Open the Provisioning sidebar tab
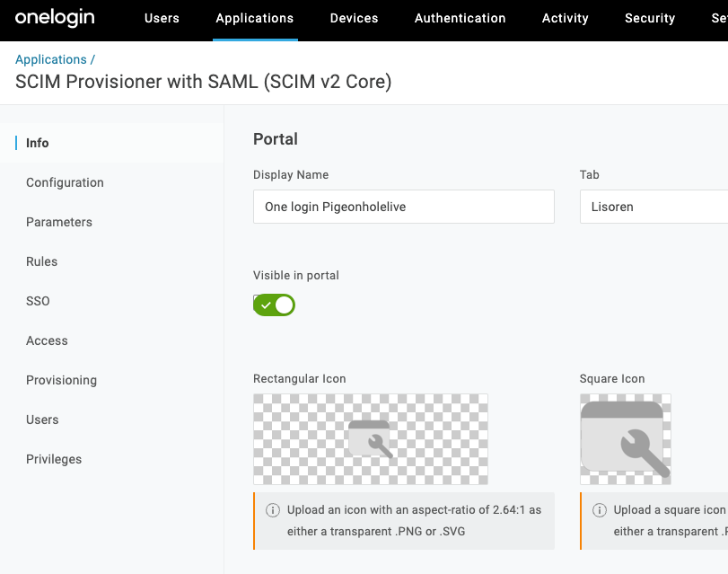This screenshot has height=574, width=728. (61, 380)
